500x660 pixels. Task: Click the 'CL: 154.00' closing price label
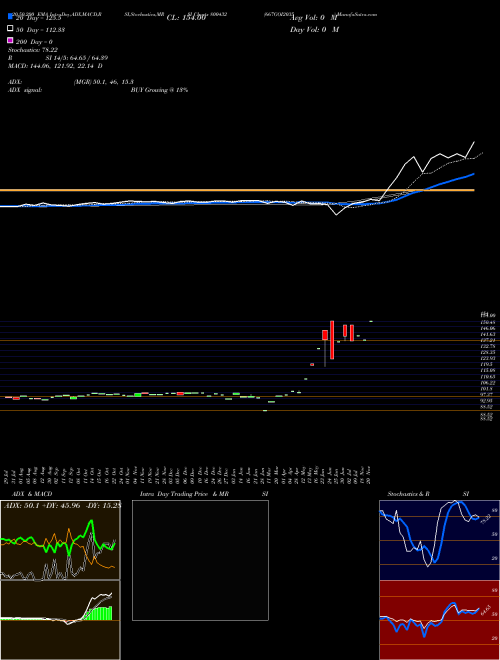pyautogui.click(x=186, y=18)
